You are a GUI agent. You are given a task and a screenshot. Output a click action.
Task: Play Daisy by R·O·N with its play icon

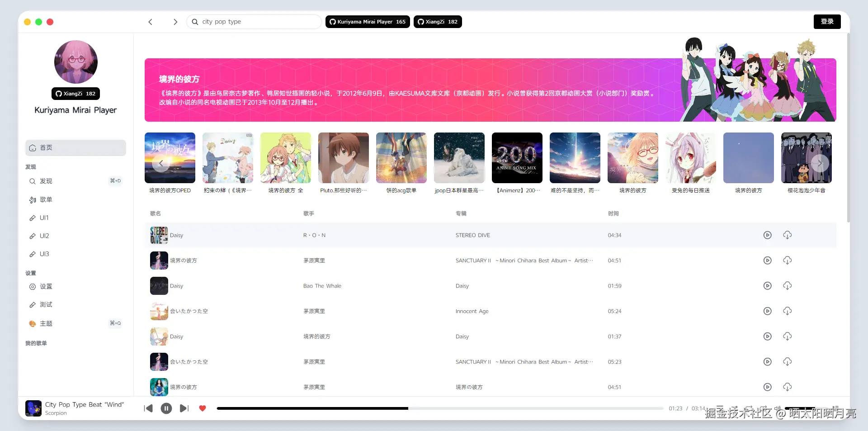(767, 235)
